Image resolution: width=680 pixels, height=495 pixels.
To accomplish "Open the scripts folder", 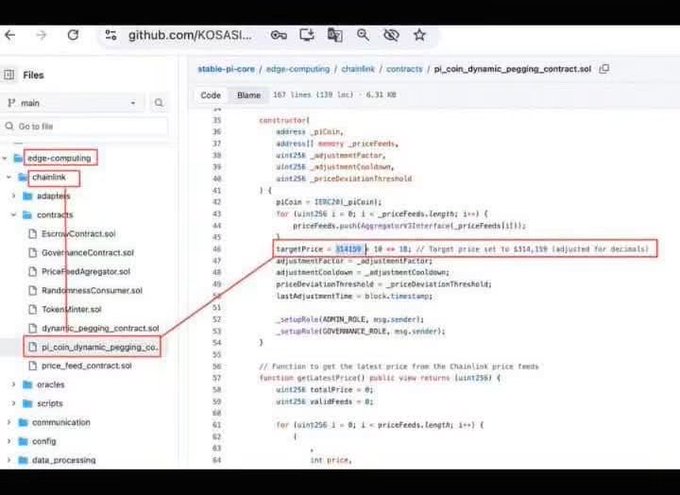I will pos(50,403).
